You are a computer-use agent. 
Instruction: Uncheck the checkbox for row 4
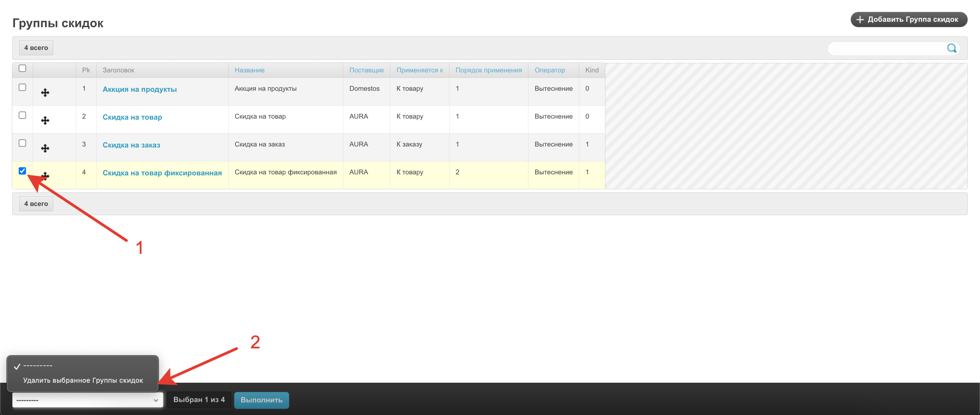pyautogui.click(x=22, y=171)
